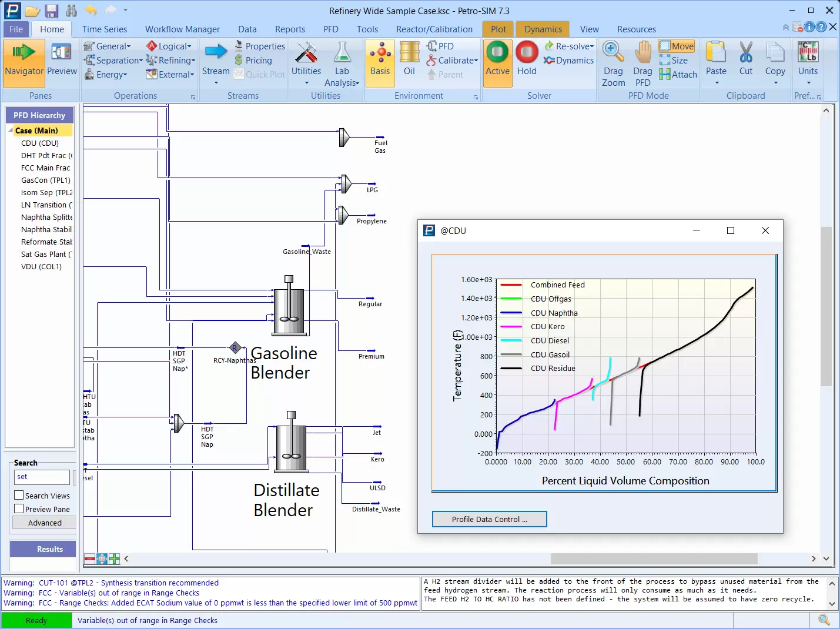Click the Redo arrow in the title bar
Viewport: 840px width, 629px height.
(110, 10)
